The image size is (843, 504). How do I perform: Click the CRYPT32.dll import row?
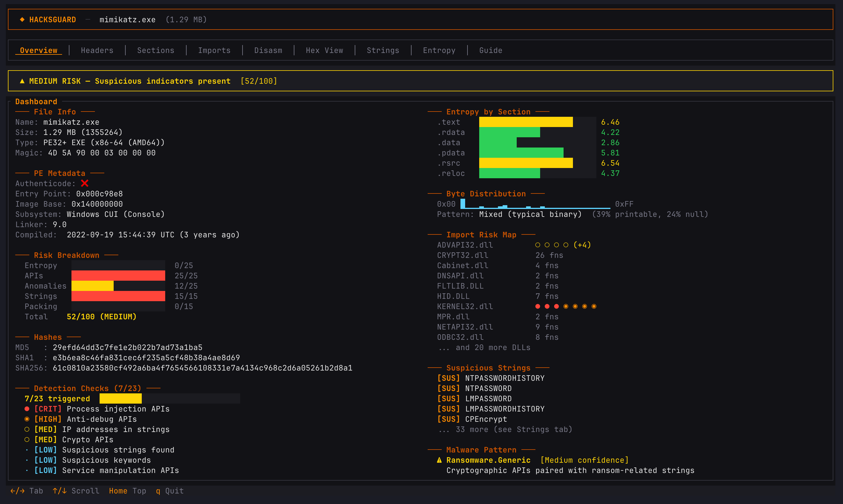pyautogui.click(x=500, y=255)
